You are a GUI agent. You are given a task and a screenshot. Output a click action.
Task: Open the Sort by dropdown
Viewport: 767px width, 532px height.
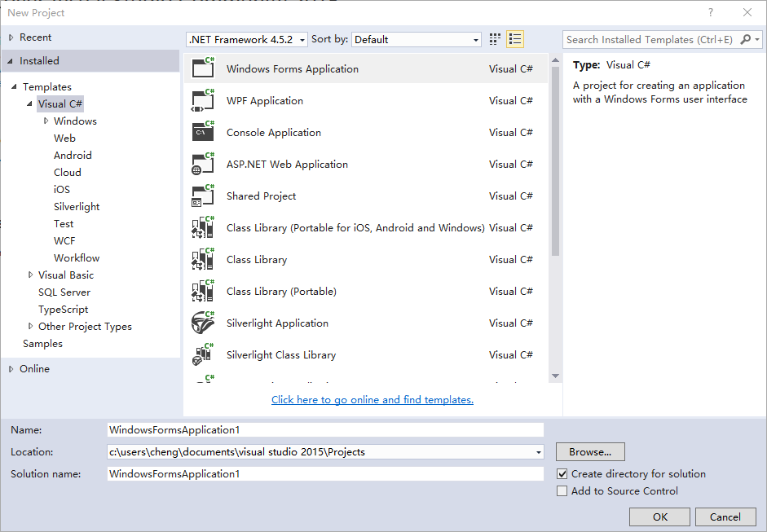coord(417,39)
